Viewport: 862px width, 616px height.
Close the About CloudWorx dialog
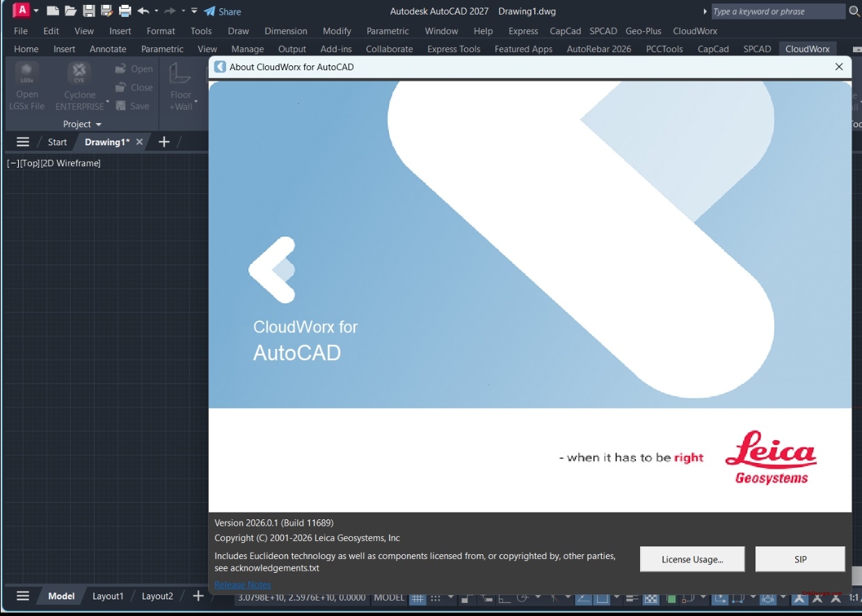pyautogui.click(x=839, y=67)
